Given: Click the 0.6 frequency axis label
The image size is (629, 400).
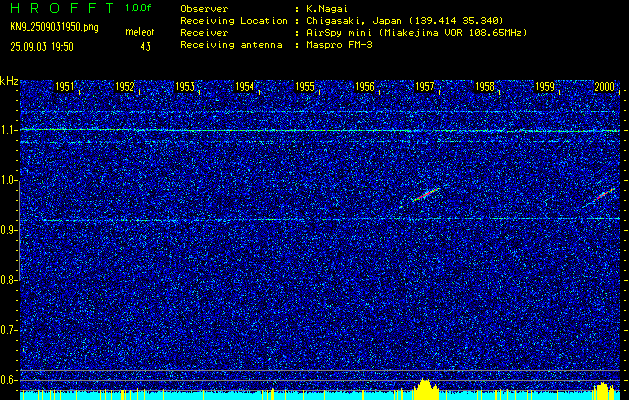Looking at the screenshot, I should pyautogui.click(x=8, y=380).
